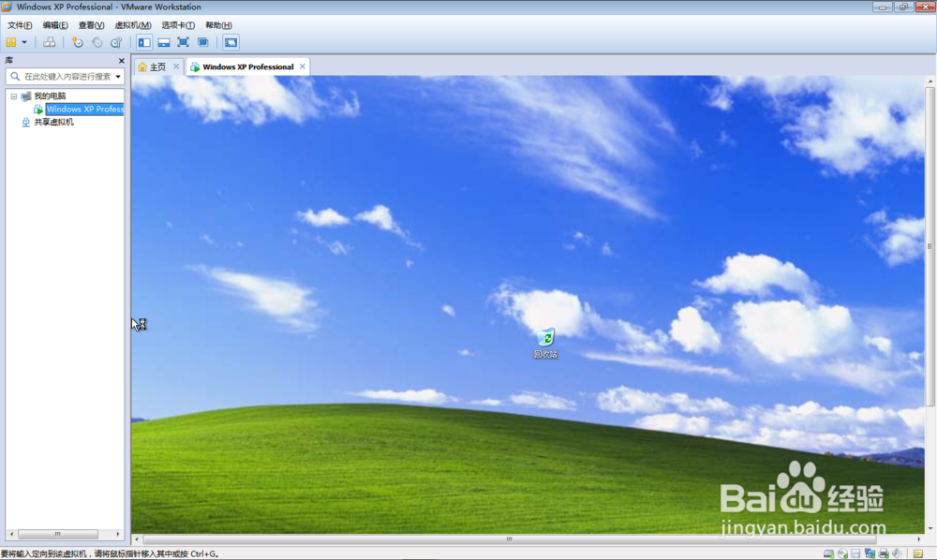Screen dimensions: 937x560
Task: Switch to Unity mode
Action: (x=203, y=42)
